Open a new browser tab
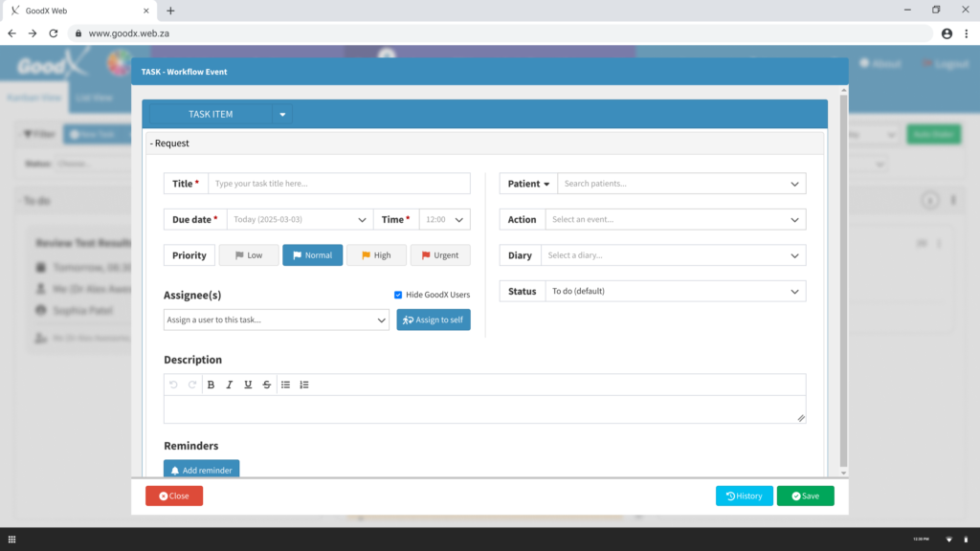The width and height of the screenshot is (980, 551). tap(170, 11)
